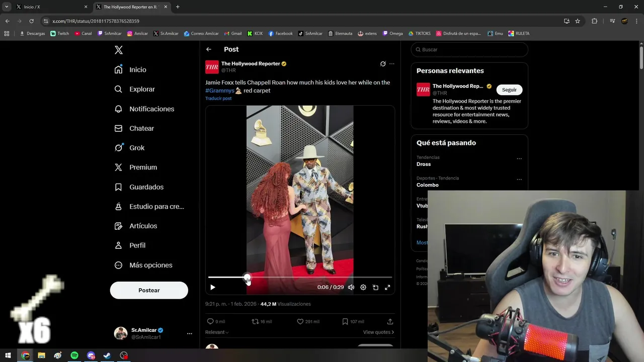Open File Explorer from taskbar
Screen dimensions: 644x362
(41, 355)
